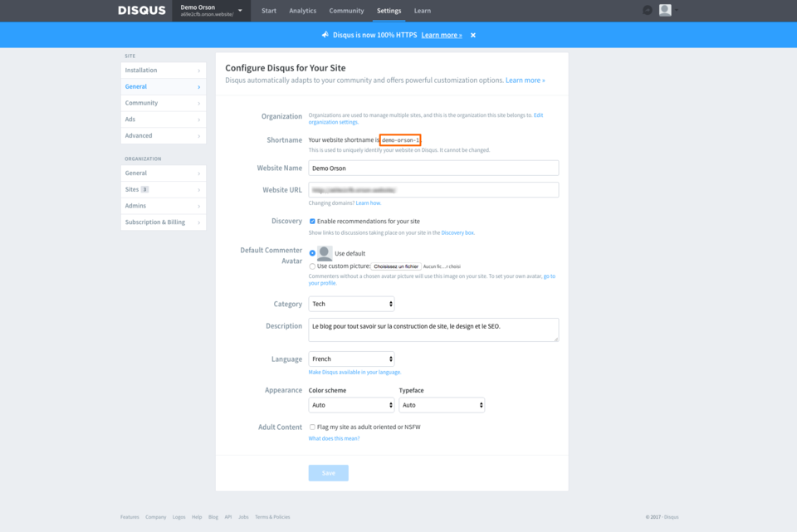The height and width of the screenshot is (532, 797).
Task: Open Help footer link
Action: [x=197, y=517]
